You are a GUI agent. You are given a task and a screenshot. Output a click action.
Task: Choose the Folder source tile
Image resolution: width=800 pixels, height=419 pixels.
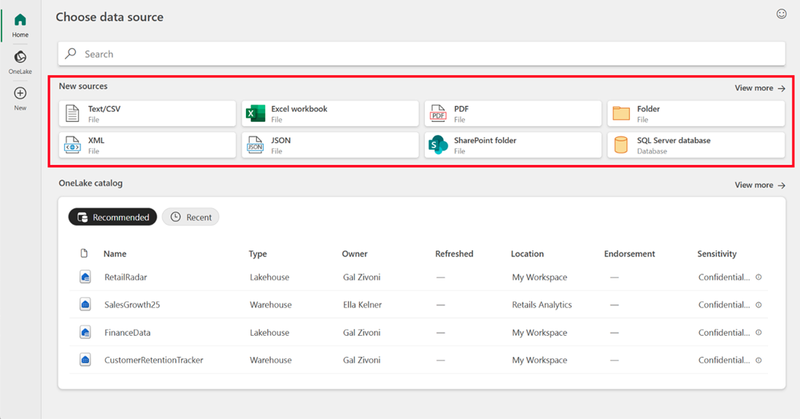pos(696,113)
